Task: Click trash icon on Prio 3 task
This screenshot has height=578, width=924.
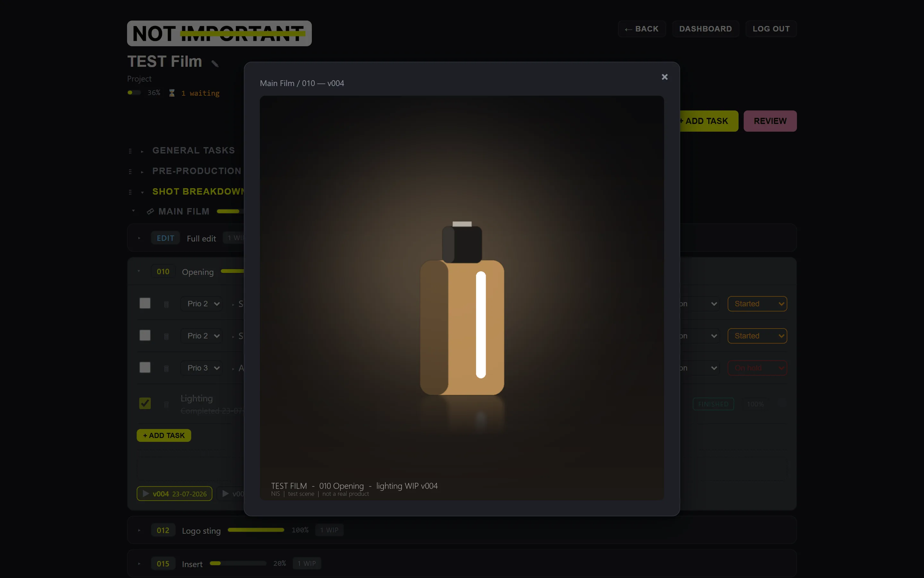Action: click(x=167, y=369)
